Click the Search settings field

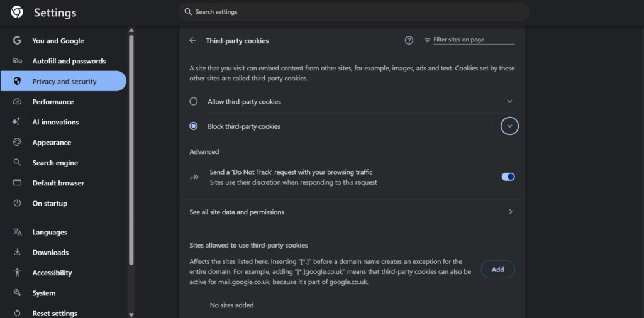point(354,12)
